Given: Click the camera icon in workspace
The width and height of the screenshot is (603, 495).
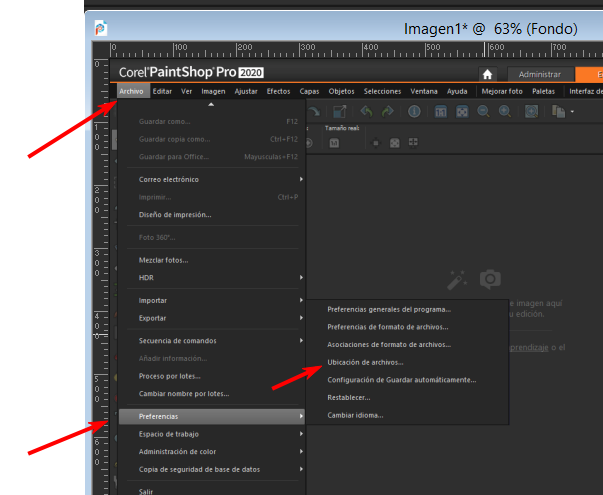Looking at the screenshot, I should pyautogui.click(x=490, y=279).
